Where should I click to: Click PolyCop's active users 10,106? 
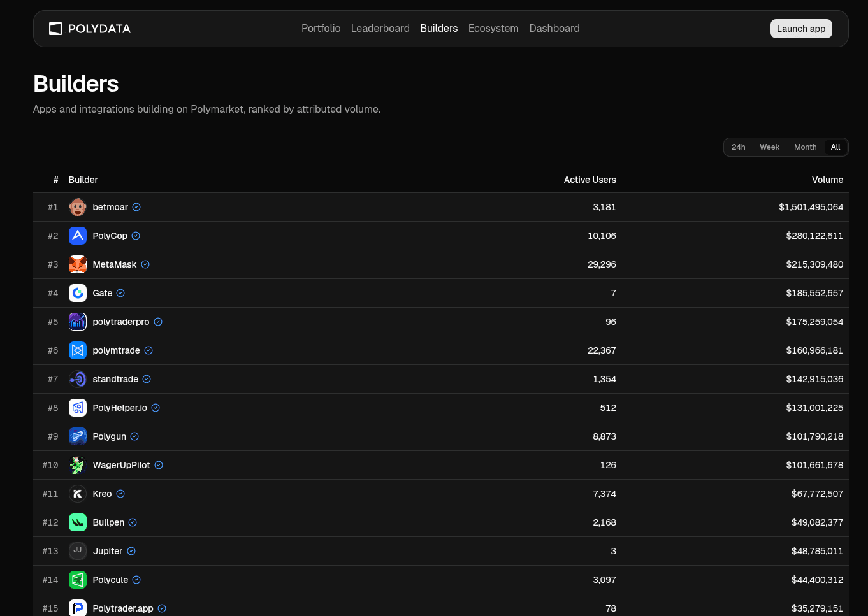[x=602, y=236]
